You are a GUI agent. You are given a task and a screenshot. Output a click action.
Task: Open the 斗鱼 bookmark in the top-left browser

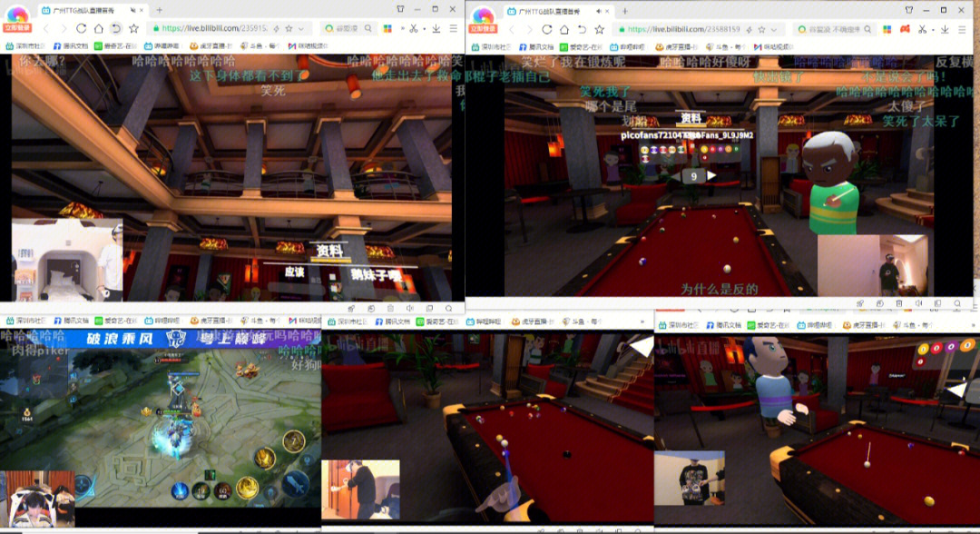pyautogui.click(x=259, y=45)
